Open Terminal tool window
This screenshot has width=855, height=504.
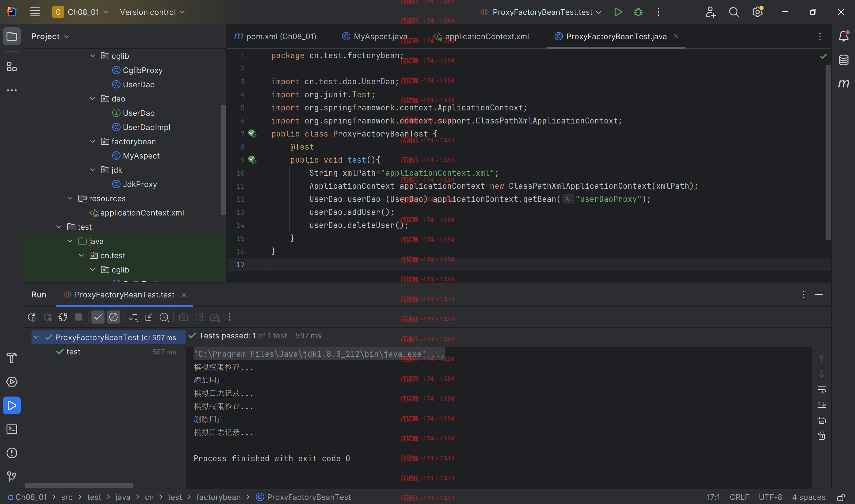click(12, 429)
